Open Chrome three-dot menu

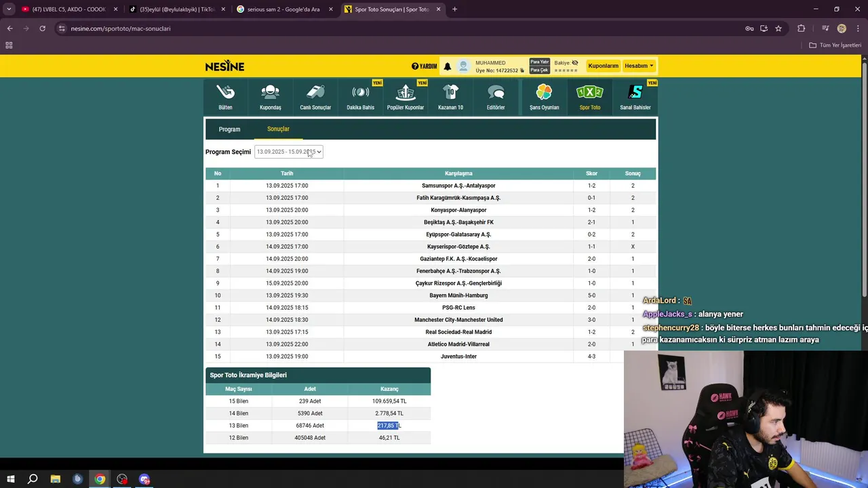click(x=857, y=28)
